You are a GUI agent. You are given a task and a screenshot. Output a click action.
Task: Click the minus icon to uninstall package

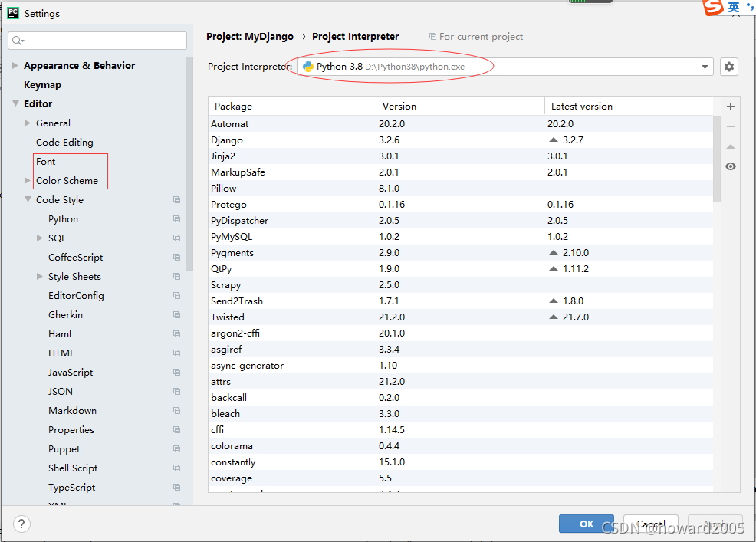click(x=731, y=126)
